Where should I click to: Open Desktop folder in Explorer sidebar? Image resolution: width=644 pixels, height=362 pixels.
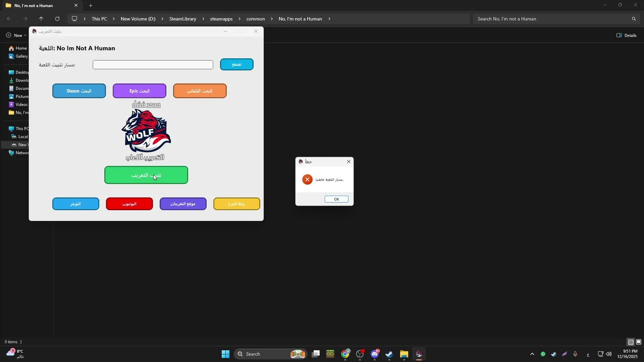[x=19, y=72]
